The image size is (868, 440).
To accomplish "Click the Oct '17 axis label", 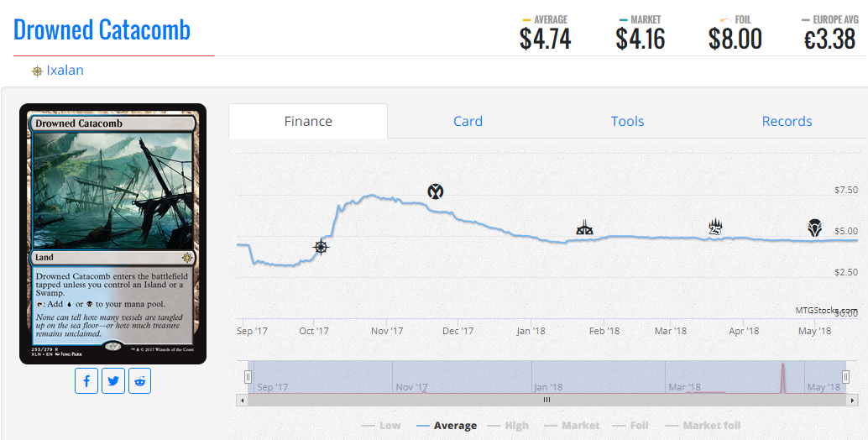I will pos(314,331).
